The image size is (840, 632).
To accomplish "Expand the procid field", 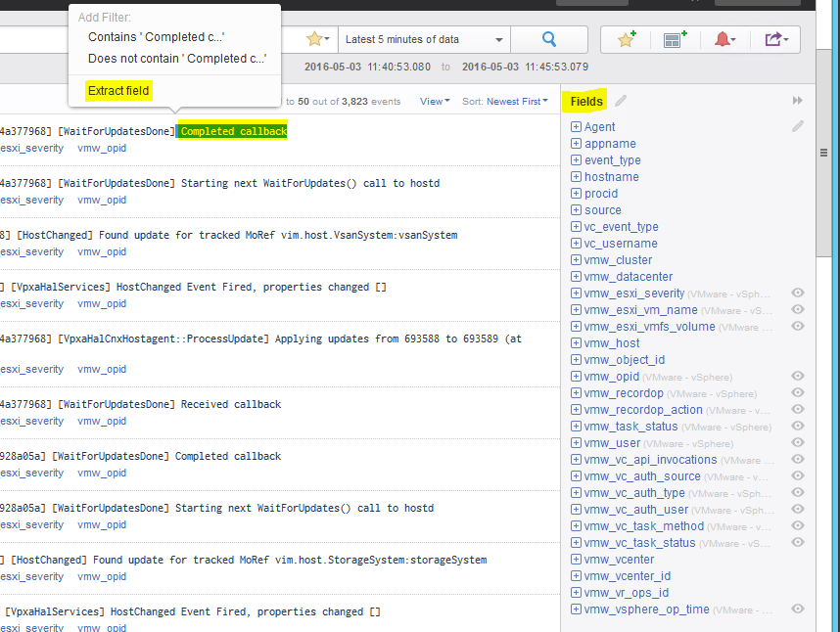I will tap(576, 193).
